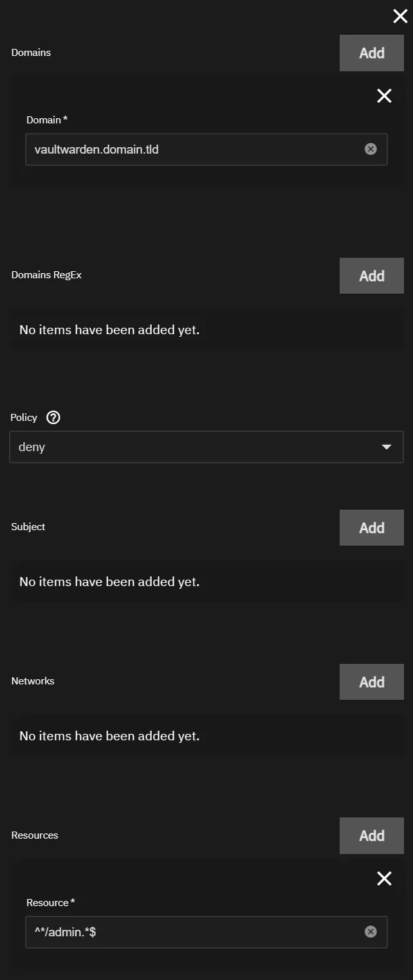Click the empty Subject list placeholder text
413x980 pixels.
109,582
